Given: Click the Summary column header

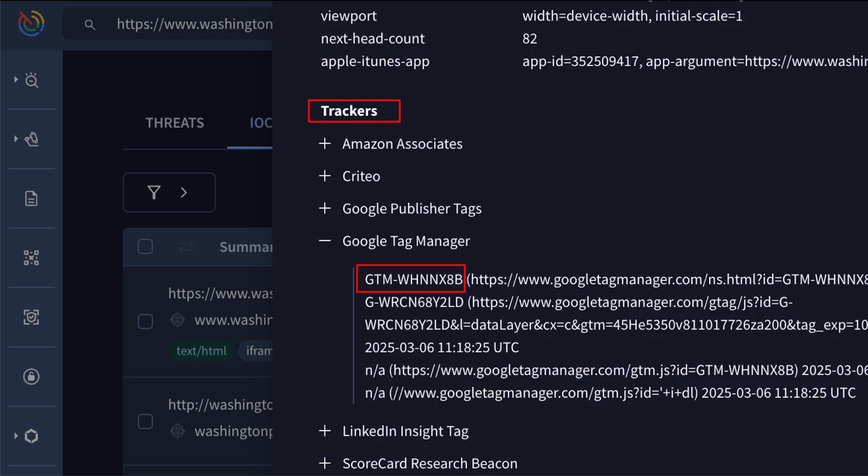Looking at the screenshot, I should point(246,247).
